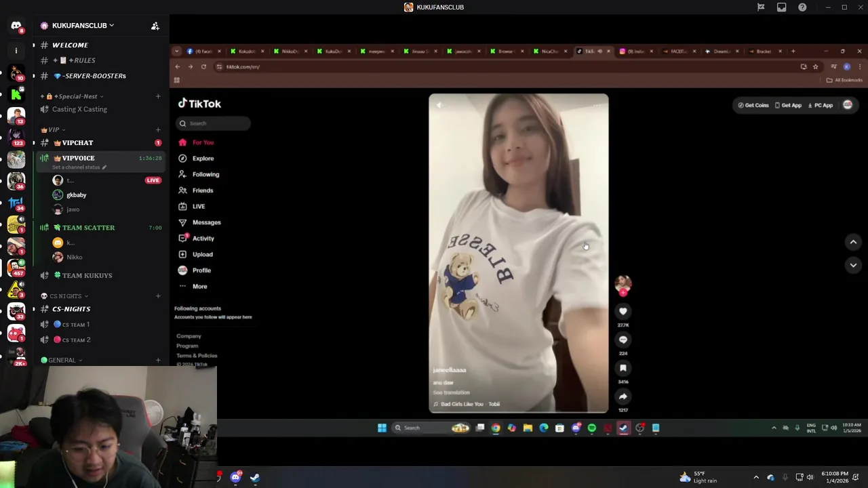Image resolution: width=868 pixels, height=488 pixels.
Task: Open TikTok profile avatar near PC App
Action: 847,105
